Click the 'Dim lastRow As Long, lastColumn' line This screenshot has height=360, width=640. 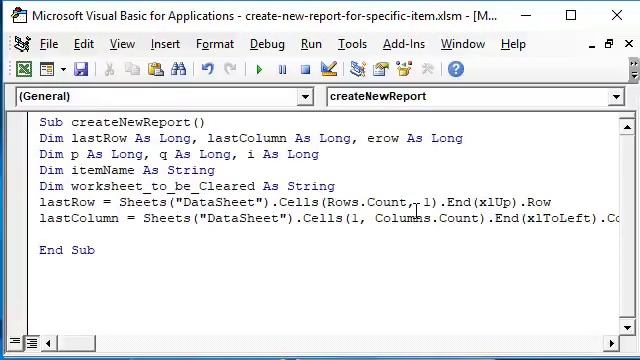[251, 138]
